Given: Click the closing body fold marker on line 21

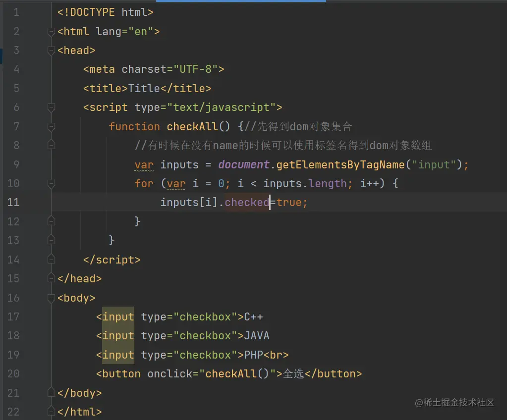Looking at the screenshot, I should click(x=51, y=393).
